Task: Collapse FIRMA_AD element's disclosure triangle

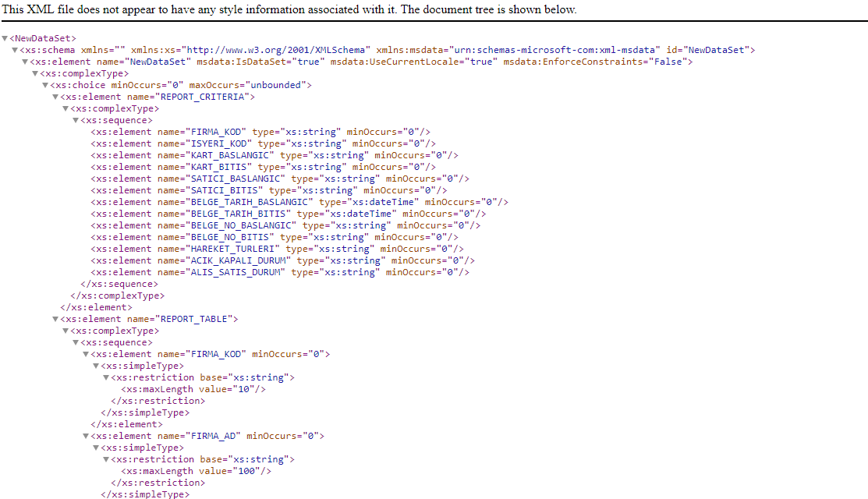Action: pos(86,436)
